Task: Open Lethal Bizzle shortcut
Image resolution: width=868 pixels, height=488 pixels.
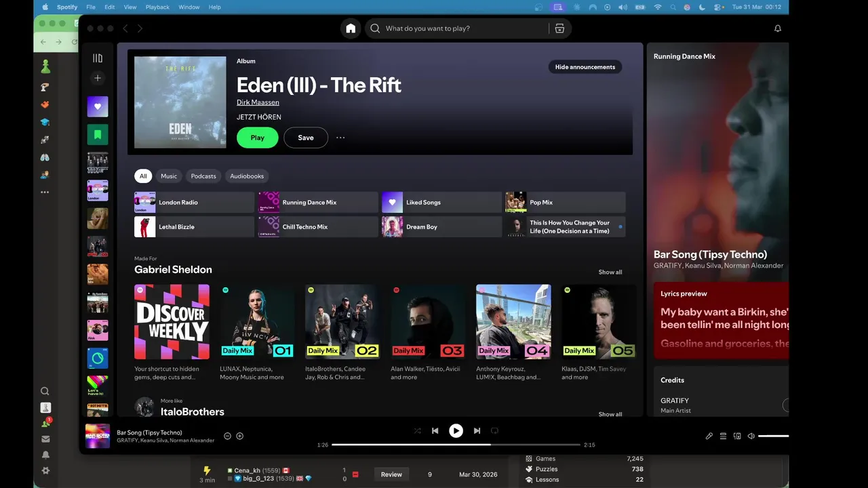Action: click(194, 227)
